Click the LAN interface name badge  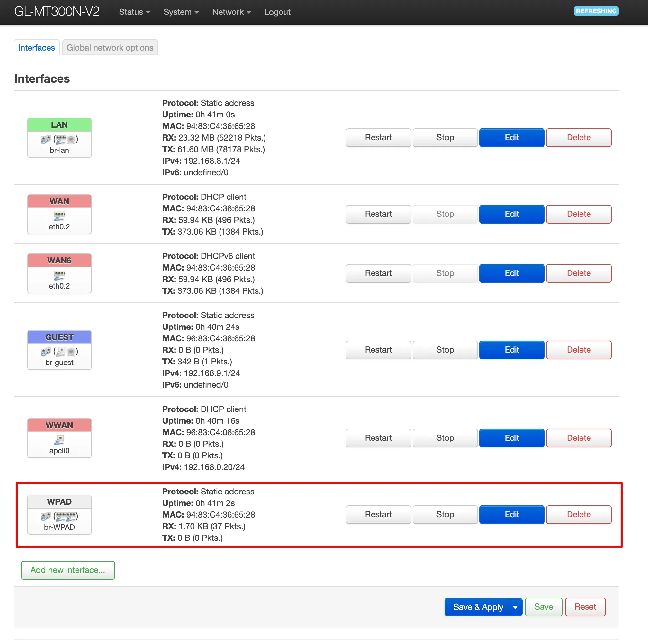click(x=59, y=125)
